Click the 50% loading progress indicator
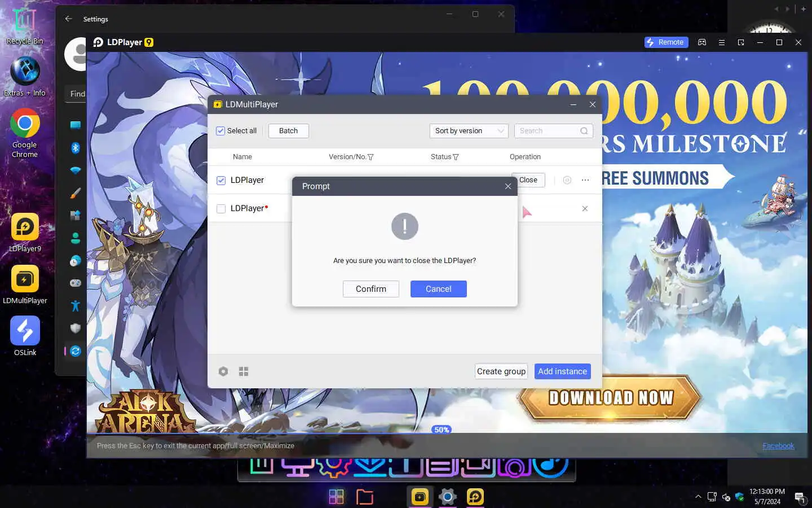The image size is (812, 508). [442, 430]
